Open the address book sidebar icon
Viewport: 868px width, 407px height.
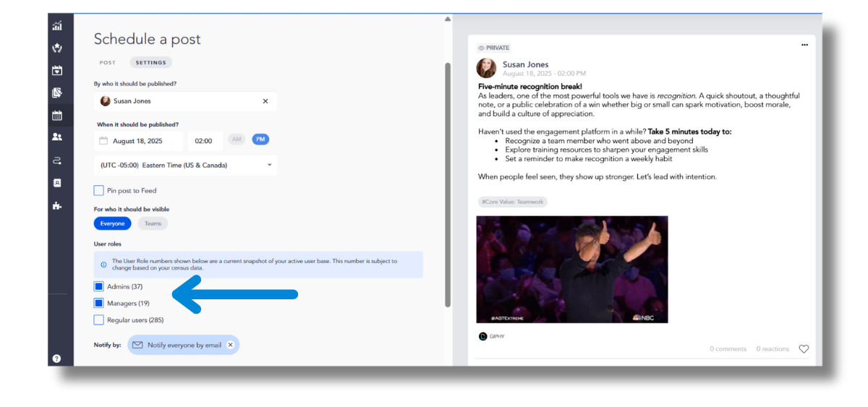57,183
